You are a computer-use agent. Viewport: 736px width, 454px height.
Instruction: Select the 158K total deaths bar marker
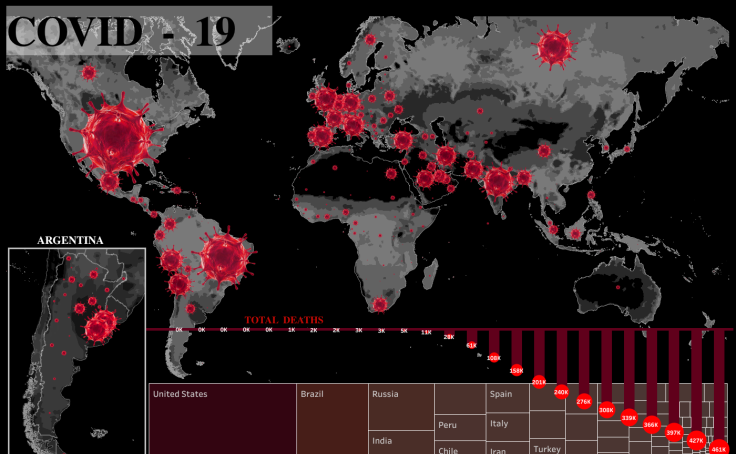(x=516, y=370)
